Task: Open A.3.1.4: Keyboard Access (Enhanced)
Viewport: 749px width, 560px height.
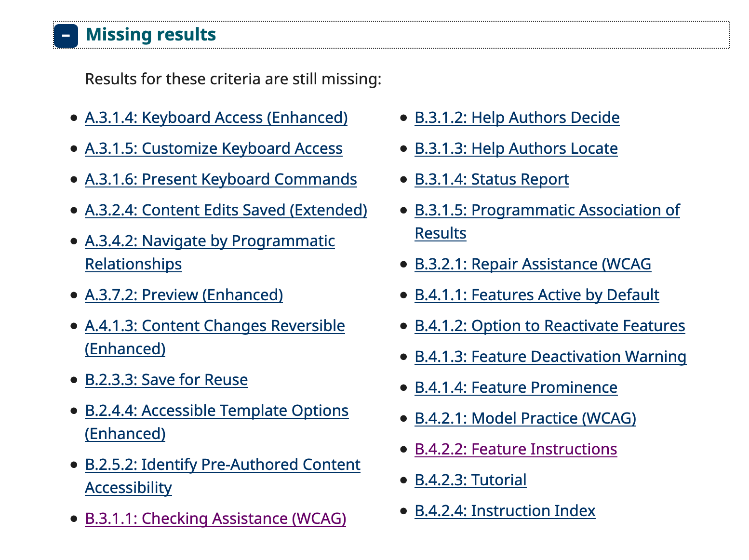Action: [216, 117]
